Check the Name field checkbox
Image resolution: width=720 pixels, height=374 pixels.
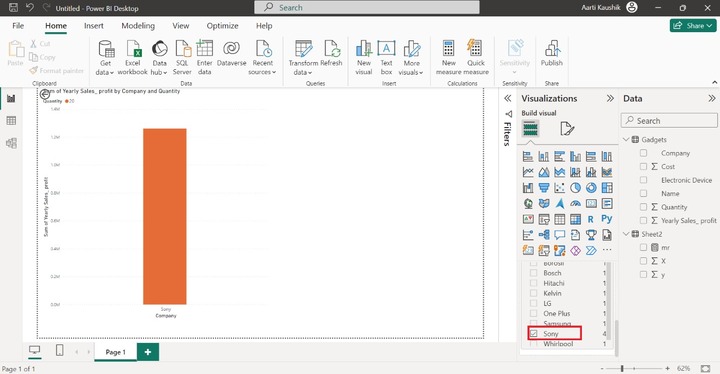pyautogui.click(x=643, y=193)
